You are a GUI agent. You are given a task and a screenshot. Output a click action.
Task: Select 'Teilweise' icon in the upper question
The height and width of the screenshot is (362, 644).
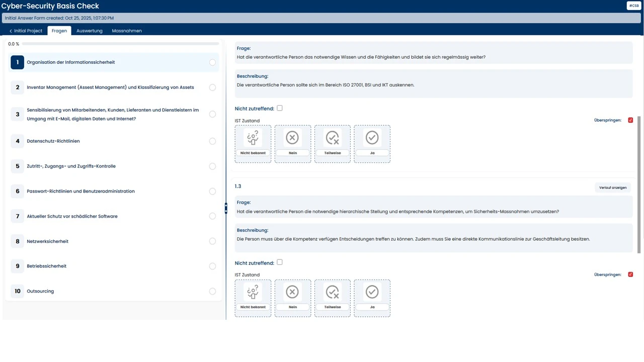click(x=332, y=138)
